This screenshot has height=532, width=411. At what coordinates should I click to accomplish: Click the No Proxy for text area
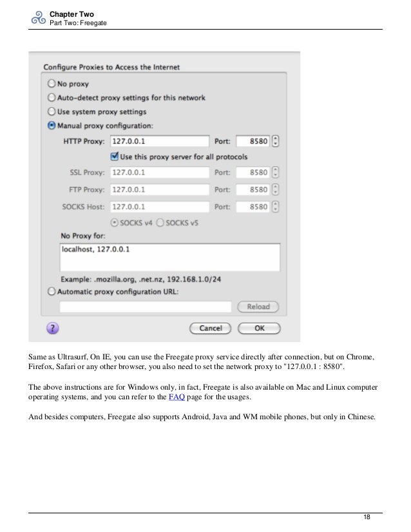click(170, 258)
